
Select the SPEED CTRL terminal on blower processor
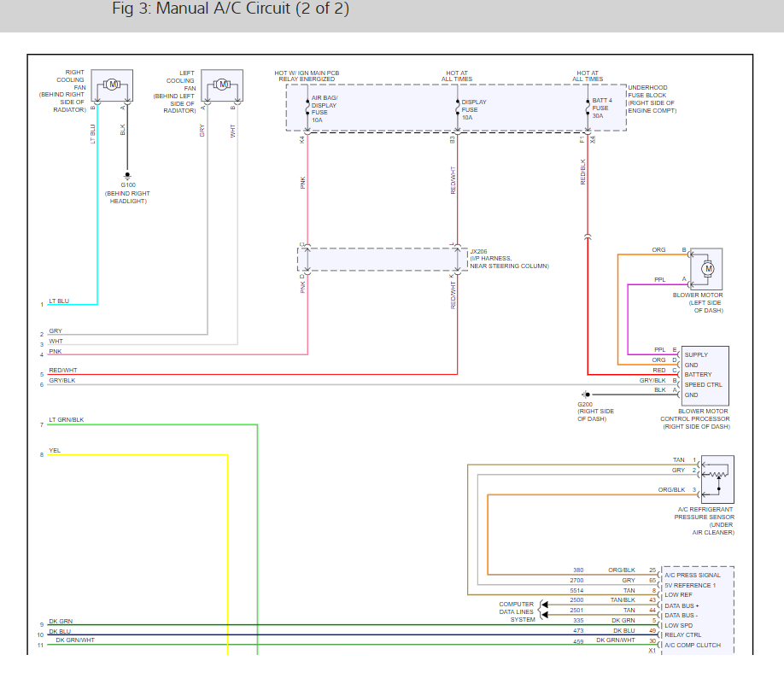[x=703, y=384]
